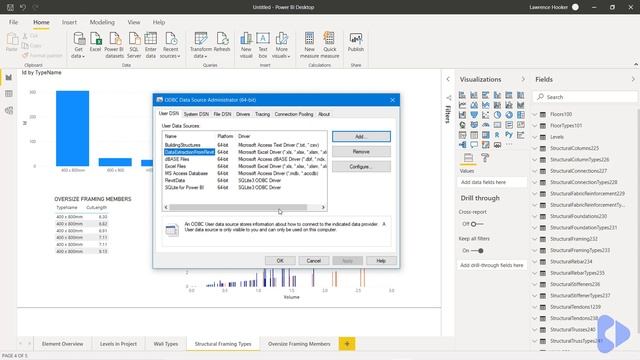Select the funnel visual
Image resolution: width=640 pixels, height=360 pixels.
[474, 115]
